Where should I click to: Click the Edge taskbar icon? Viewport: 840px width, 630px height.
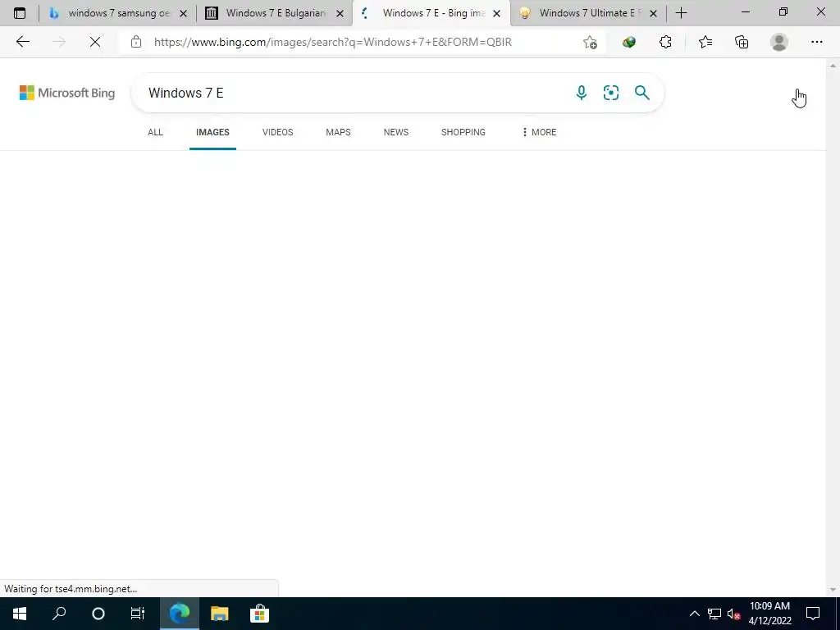click(x=180, y=614)
